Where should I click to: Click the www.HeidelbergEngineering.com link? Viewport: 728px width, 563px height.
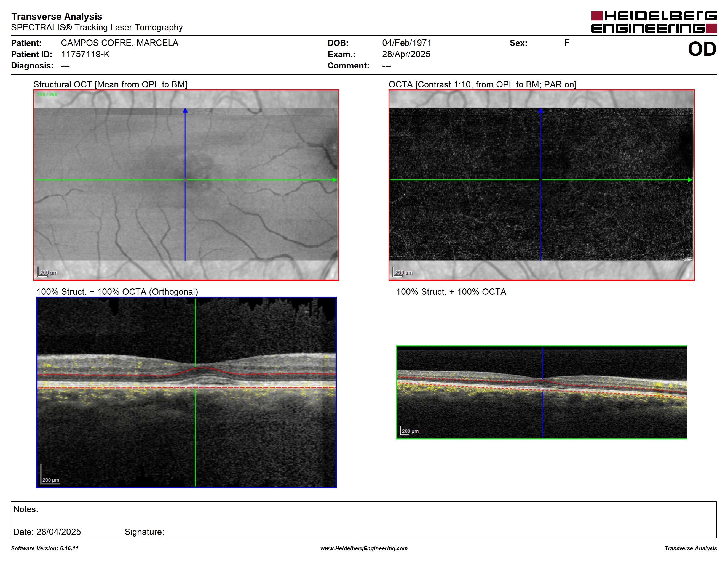coord(364,548)
